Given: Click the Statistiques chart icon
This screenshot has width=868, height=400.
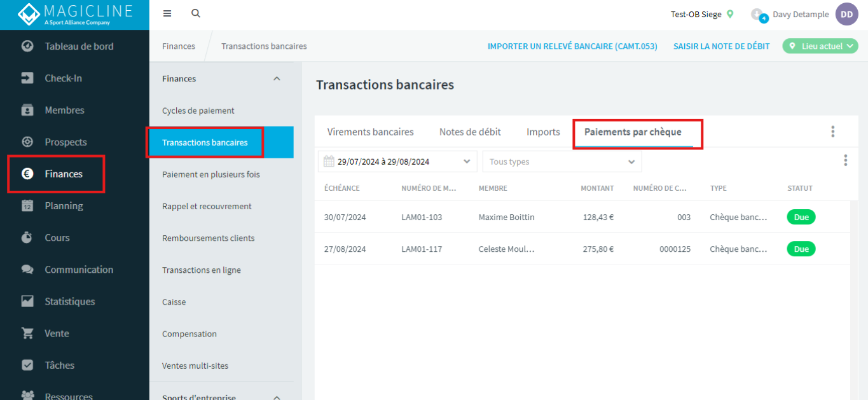Looking at the screenshot, I should tap(27, 301).
